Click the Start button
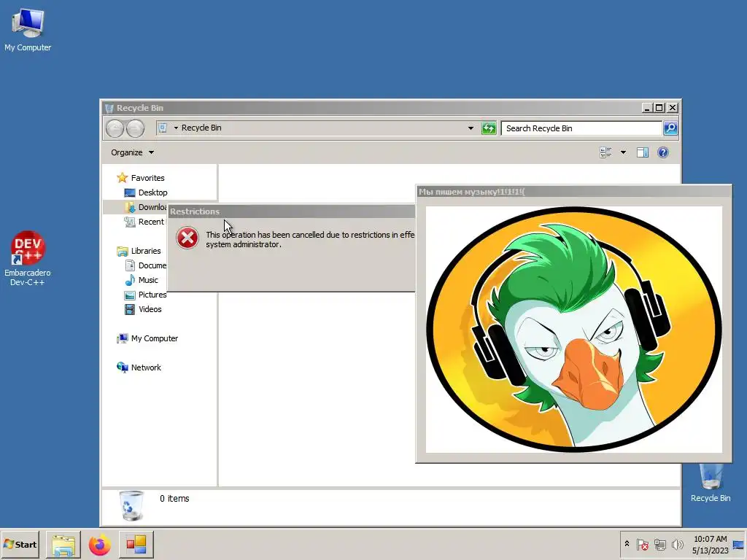The image size is (747, 560). click(x=20, y=544)
